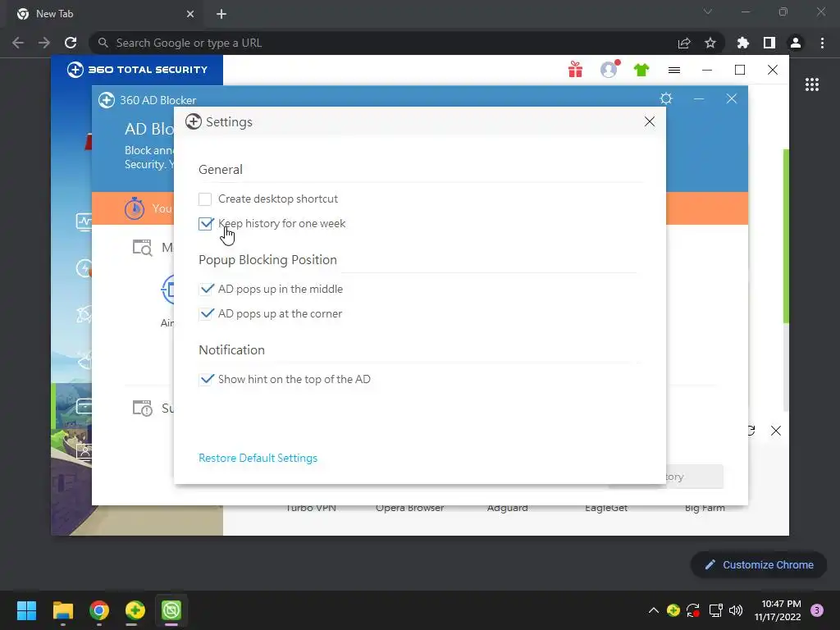Close the Settings dialog
The image size is (840, 630).
[650, 121]
